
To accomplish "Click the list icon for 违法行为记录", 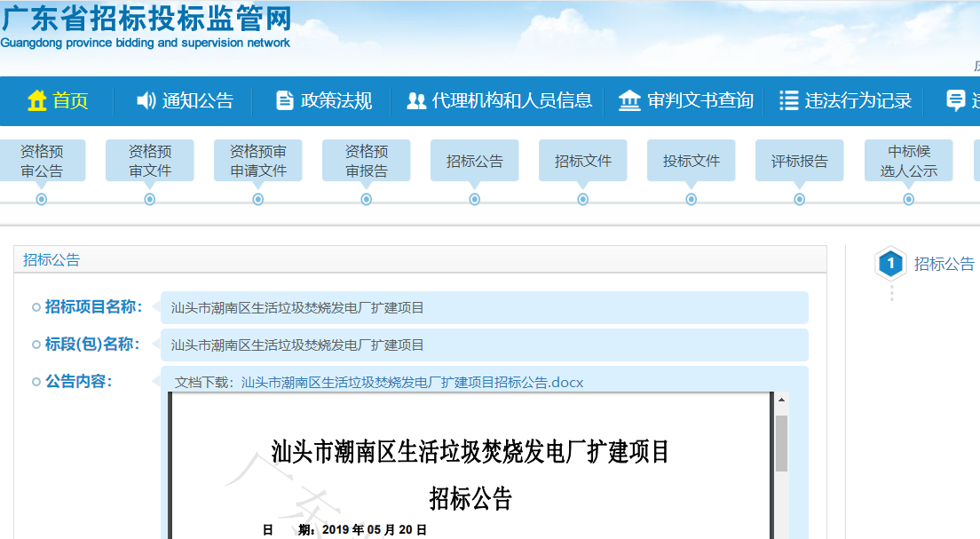I will click(x=788, y=101).
